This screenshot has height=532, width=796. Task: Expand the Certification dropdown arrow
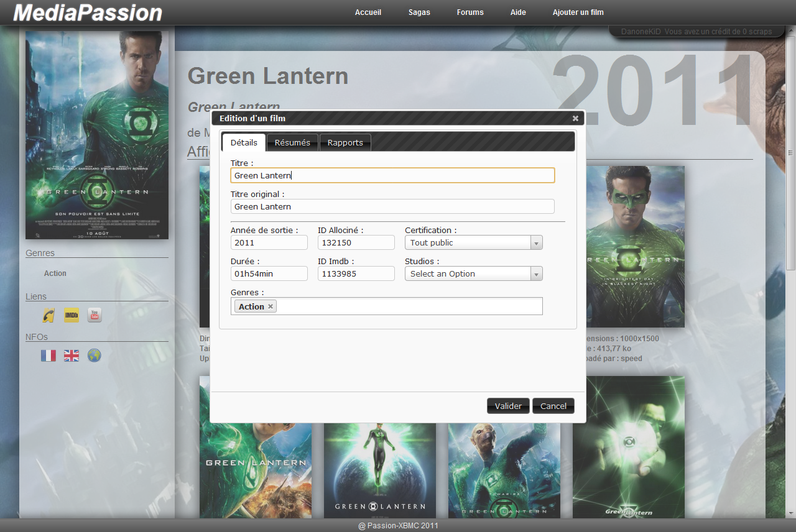pos(536,243)
